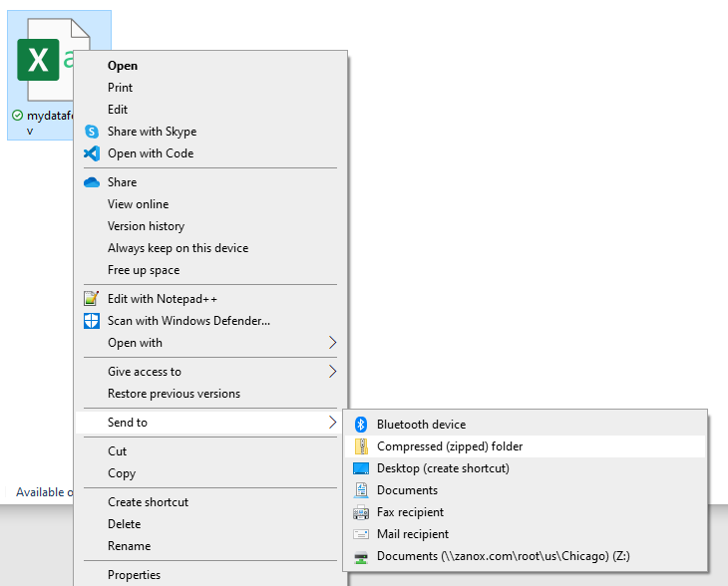Expand the Send to submenu arrow
This screenshot has height=586, width=728.
[332, 423]
